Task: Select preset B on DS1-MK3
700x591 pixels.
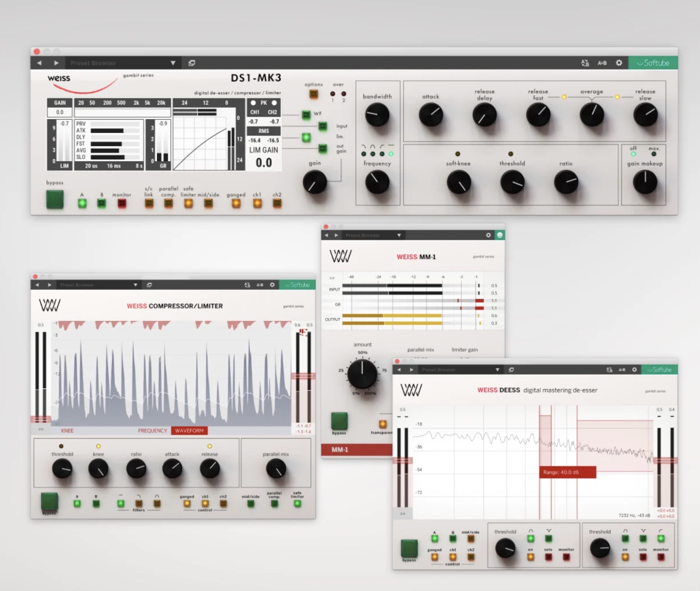Action: 102,203
